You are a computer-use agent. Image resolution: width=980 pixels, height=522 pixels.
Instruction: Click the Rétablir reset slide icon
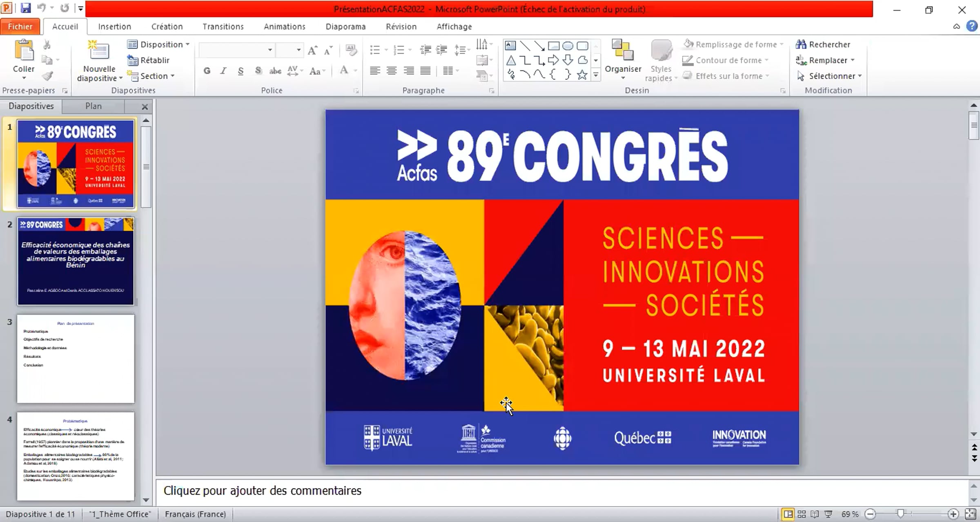(133, 60)
